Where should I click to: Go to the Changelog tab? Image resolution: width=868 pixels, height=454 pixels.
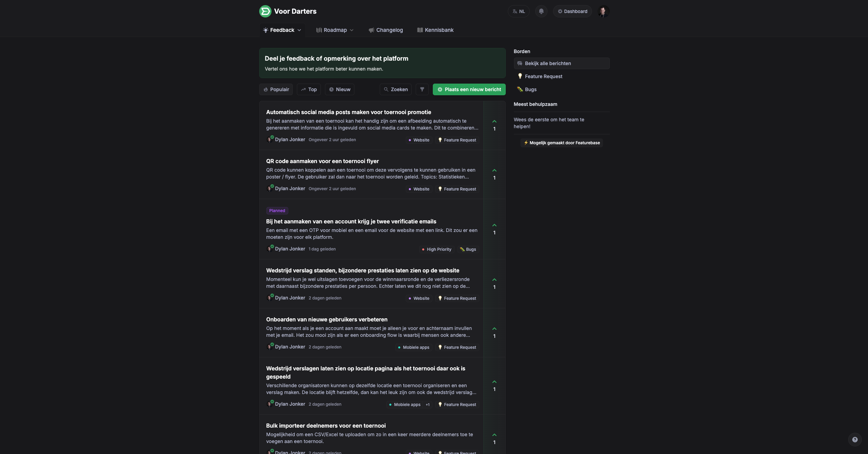(x=386, y=30)
